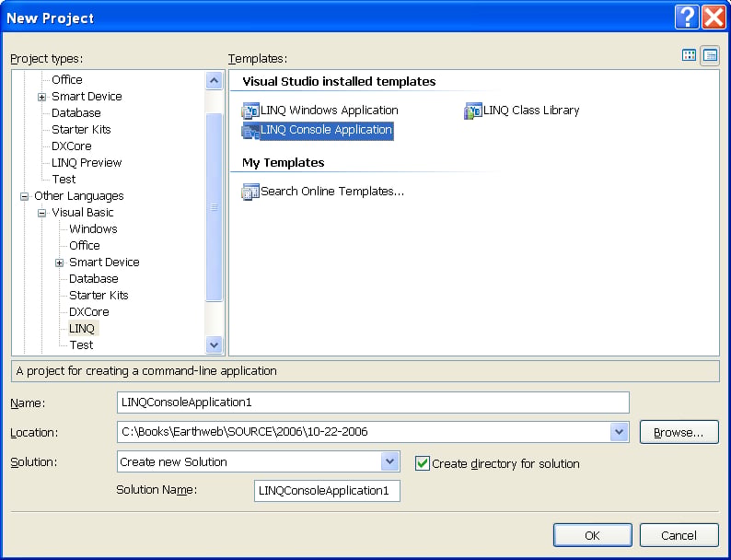Open the Location dropdown arrow
This screenshot has width=731, height=560.
click(619, 432)
